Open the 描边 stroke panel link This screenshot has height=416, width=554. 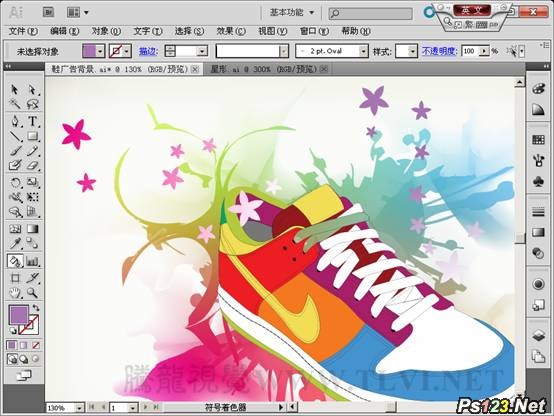point(148,52)
